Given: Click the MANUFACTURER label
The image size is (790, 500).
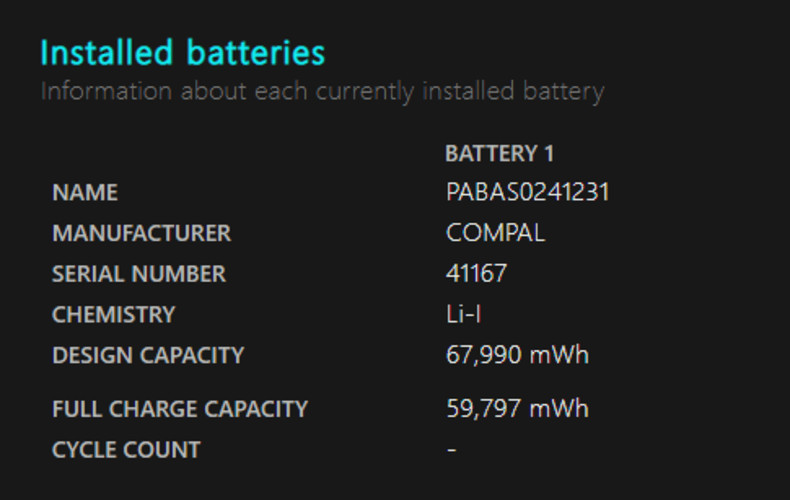Looking at the screenshot, I should coord(142,233).
